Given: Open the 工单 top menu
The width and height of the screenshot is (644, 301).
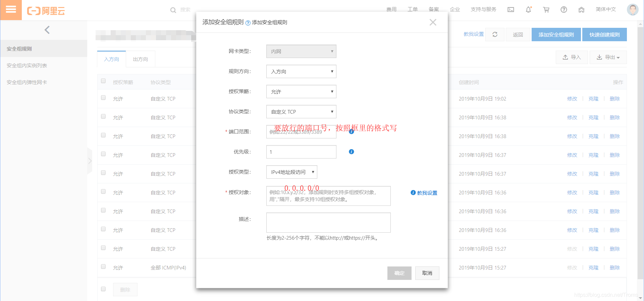Looking at the screenshot, I should click(413, 9).
